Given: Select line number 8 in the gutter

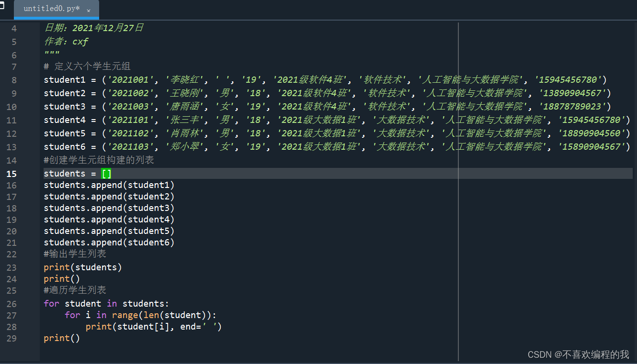Looking at the screenshot, I should (x=14, y=80).
